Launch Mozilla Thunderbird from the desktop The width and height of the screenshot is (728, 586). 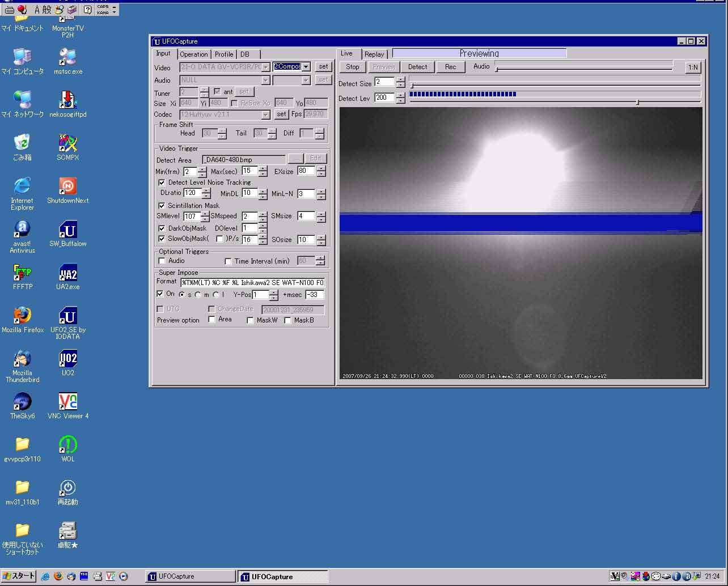coord(22,359)
